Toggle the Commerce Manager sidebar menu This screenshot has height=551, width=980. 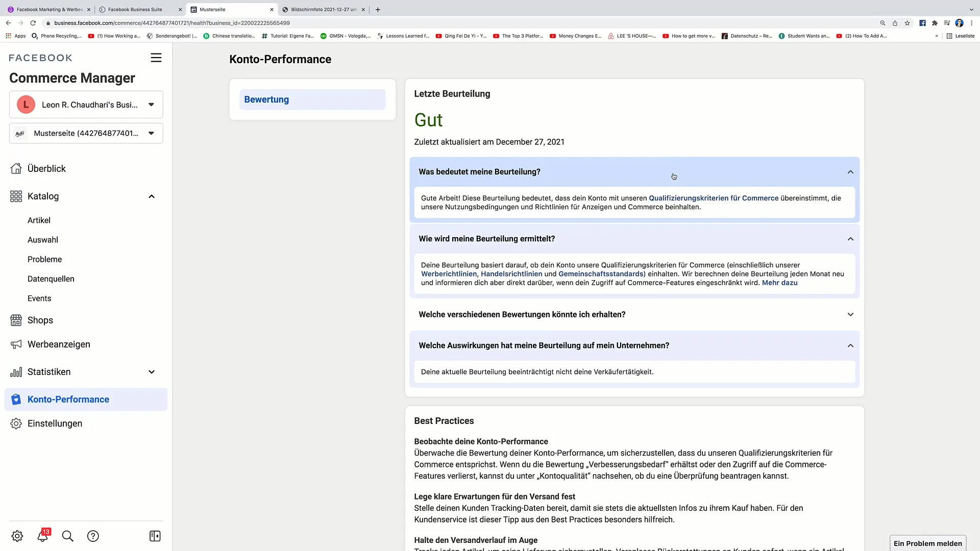click(156, 58)
